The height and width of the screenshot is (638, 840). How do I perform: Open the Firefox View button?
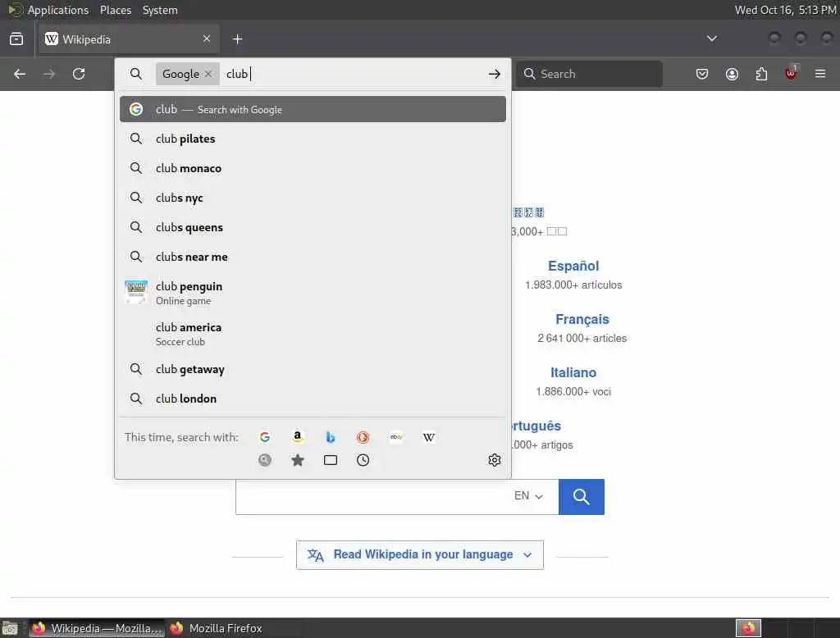coord(16,39)
